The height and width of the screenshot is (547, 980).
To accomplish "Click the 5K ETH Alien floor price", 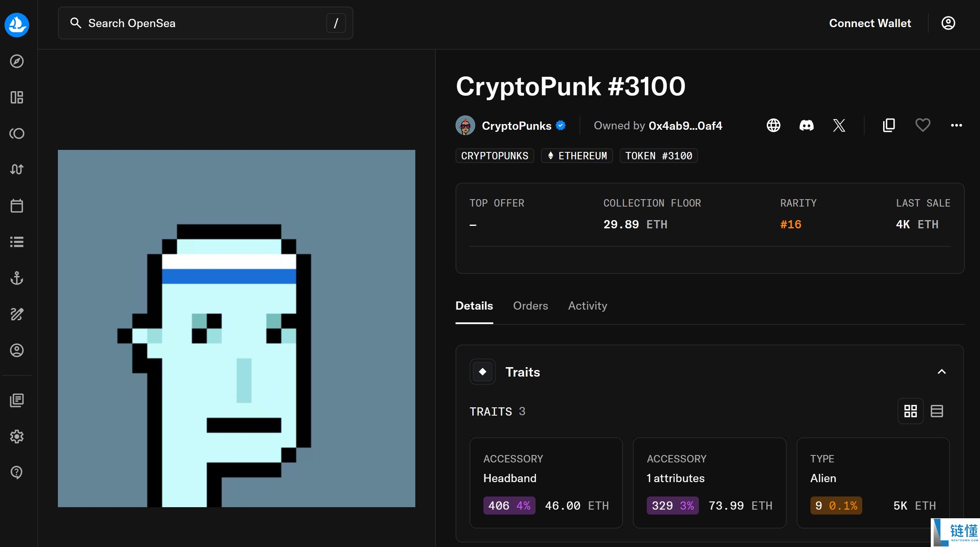I will 915,506.
